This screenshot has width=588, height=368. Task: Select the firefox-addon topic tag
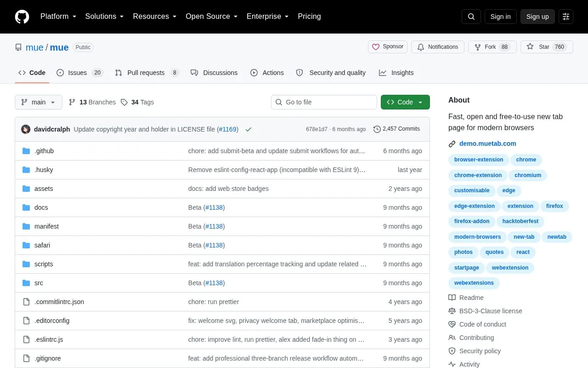coord(472,221)
